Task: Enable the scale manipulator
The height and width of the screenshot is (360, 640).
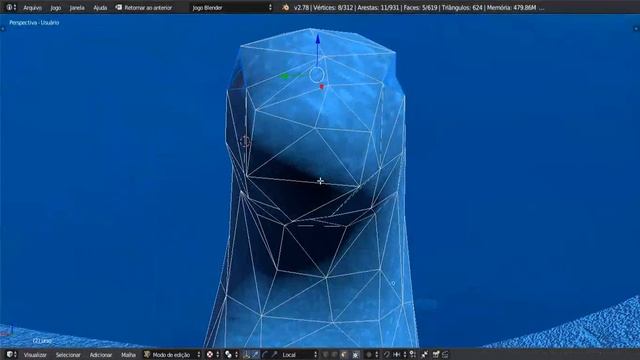Action: click(x=274, y=355)
